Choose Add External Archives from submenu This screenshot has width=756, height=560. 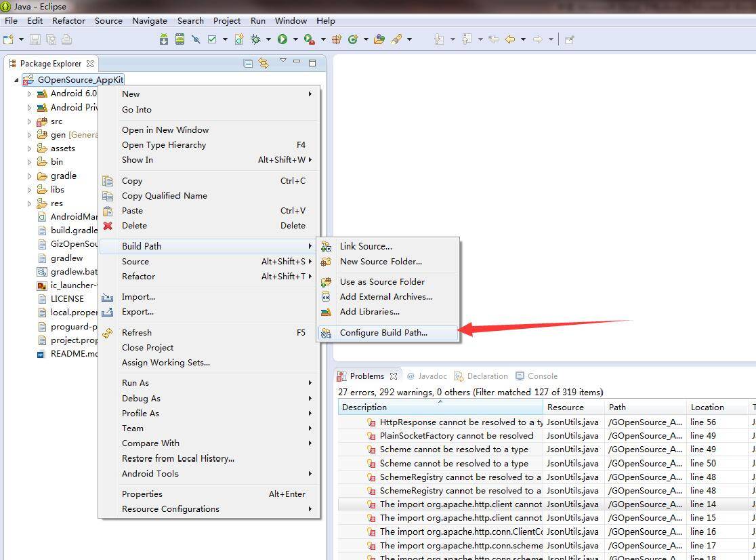[388, 297]
